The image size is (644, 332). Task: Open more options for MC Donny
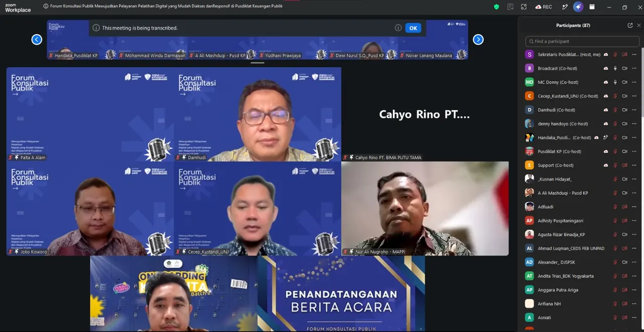point(634,82)
